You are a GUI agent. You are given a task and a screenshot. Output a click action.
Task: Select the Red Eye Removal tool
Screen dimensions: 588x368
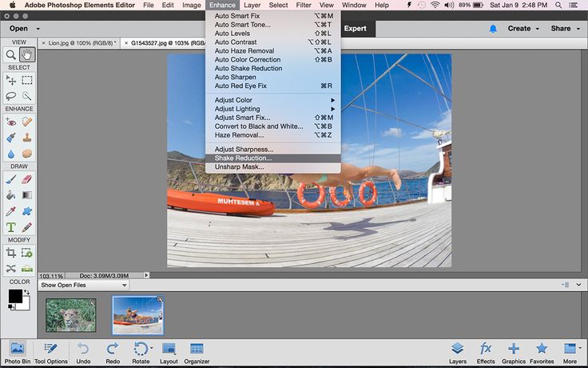point(11,122)
